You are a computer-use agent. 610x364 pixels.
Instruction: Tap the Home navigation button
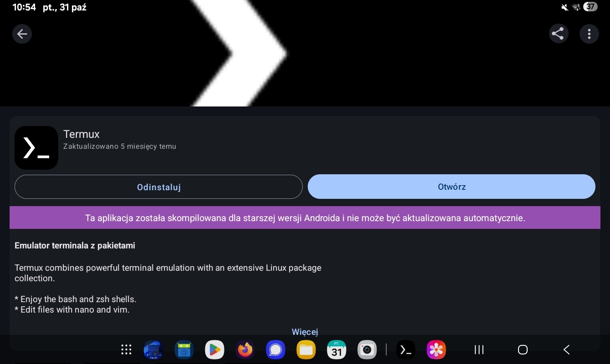523,349
